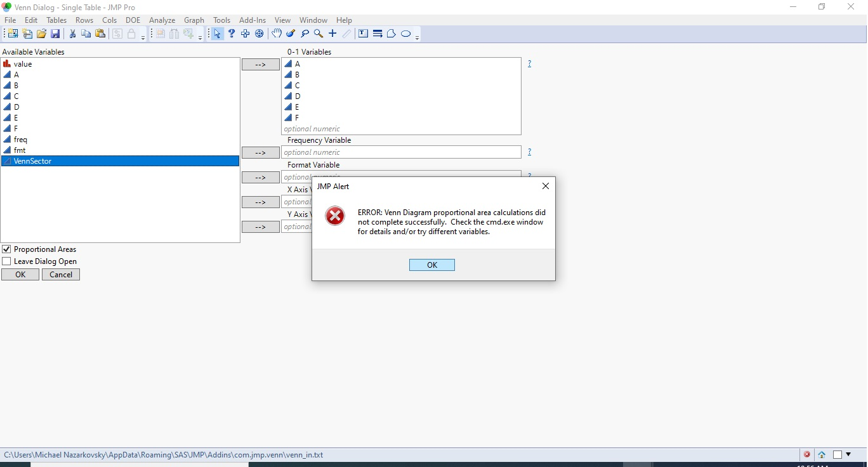868x467 pixels.
Task: Select the Polygon drawing tool
Action: 391,34
